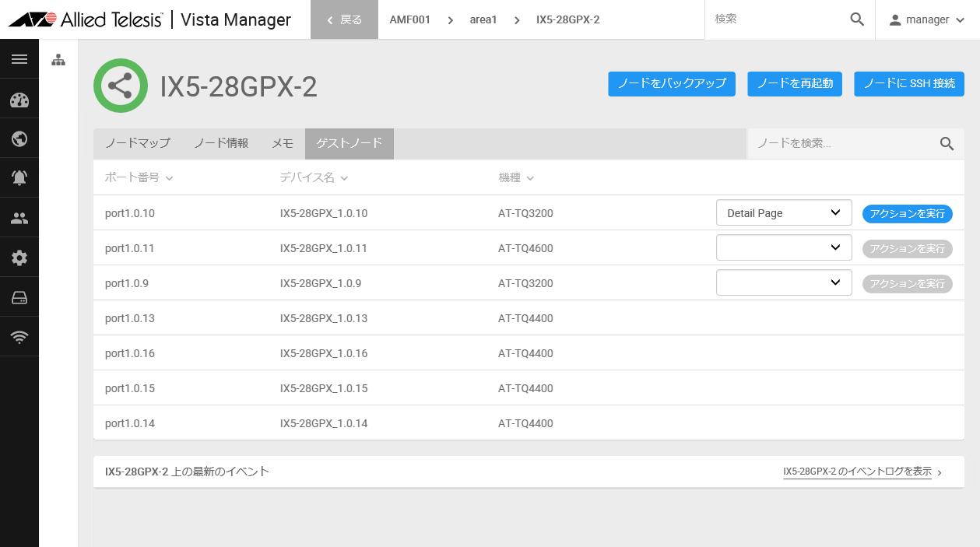Click ノードに SSH 接続 button
Screen dimensions: 980x547
tap(909, 83)
